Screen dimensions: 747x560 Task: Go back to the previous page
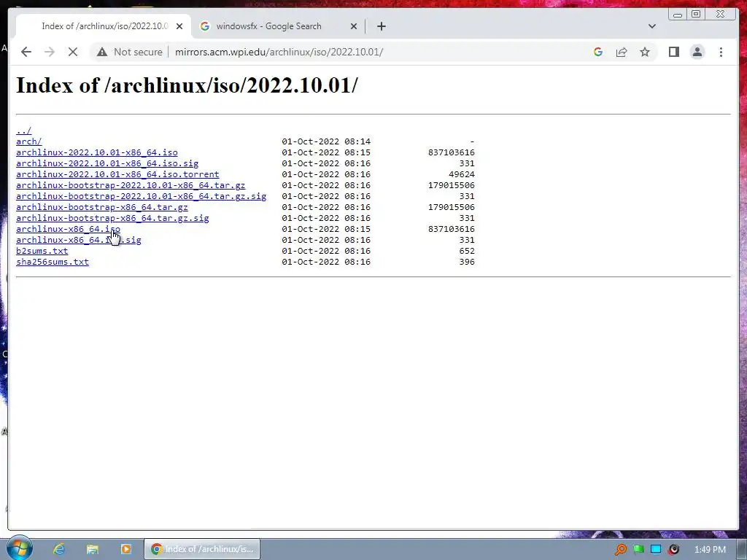(x=26, y=52)
